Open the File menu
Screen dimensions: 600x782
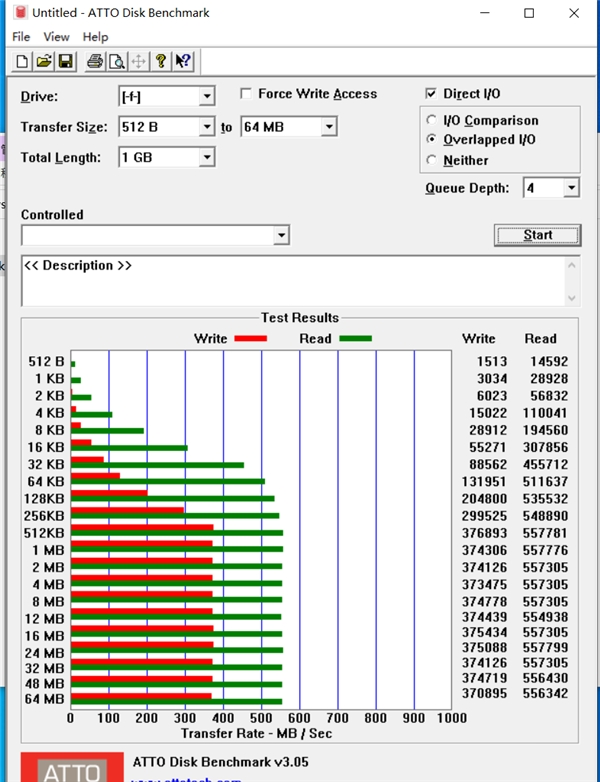click(x=21, y=37)
